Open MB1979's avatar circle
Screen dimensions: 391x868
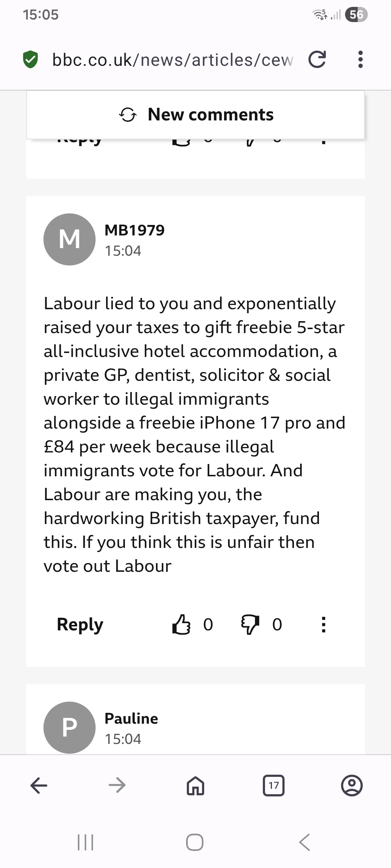click(70, 239)
